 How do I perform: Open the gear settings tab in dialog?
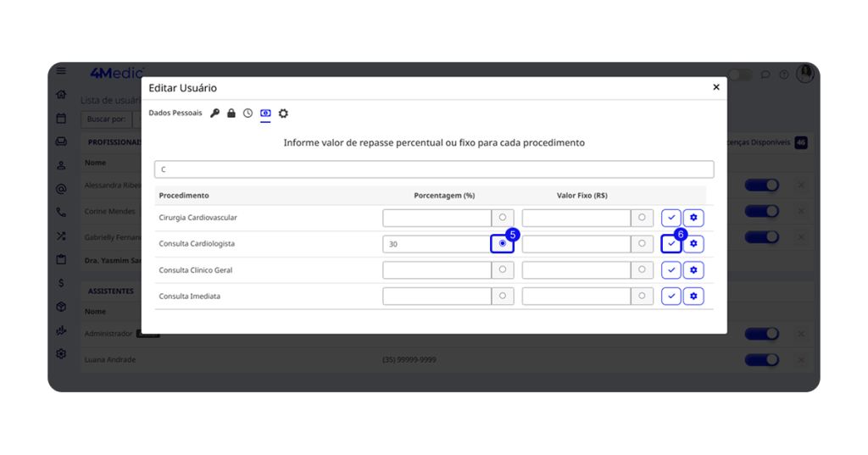[283, 114]
